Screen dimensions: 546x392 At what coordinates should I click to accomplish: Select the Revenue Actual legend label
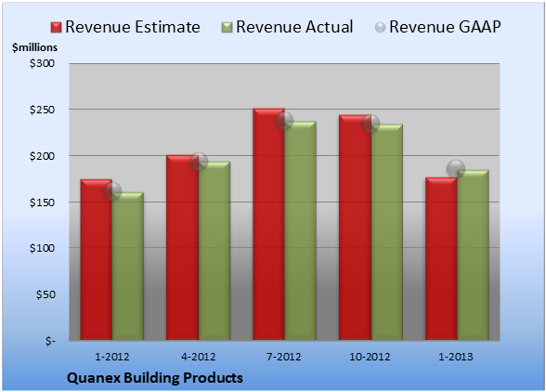coord(294,27)
